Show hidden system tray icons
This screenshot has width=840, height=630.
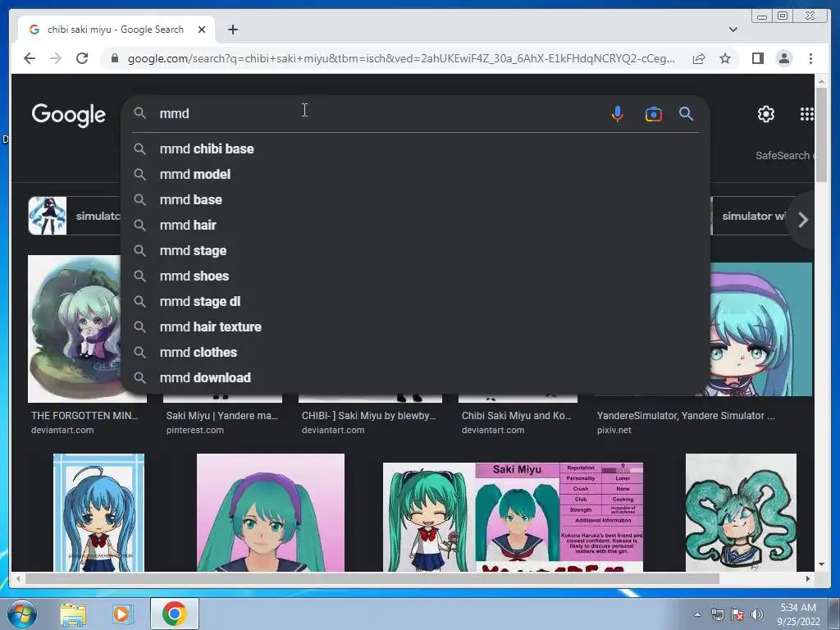[x=697, y=614]
